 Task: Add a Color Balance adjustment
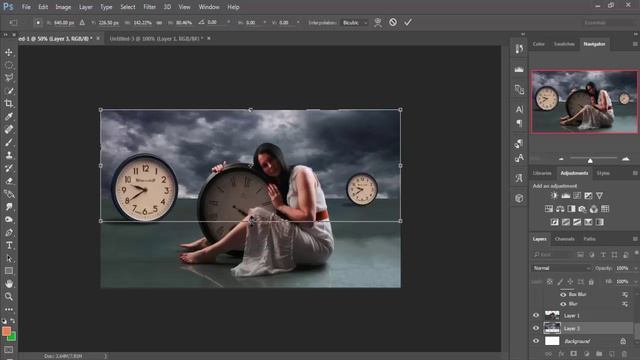(560, 209)
